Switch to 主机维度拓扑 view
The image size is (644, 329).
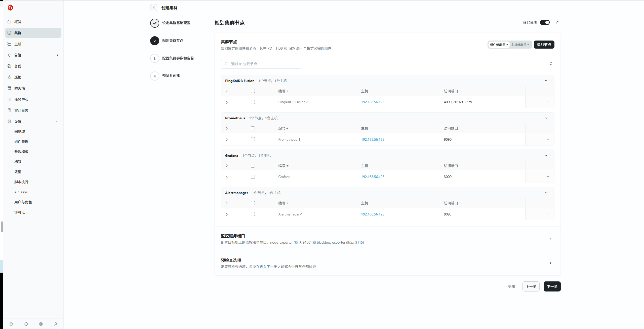click(x=520, y=45)
